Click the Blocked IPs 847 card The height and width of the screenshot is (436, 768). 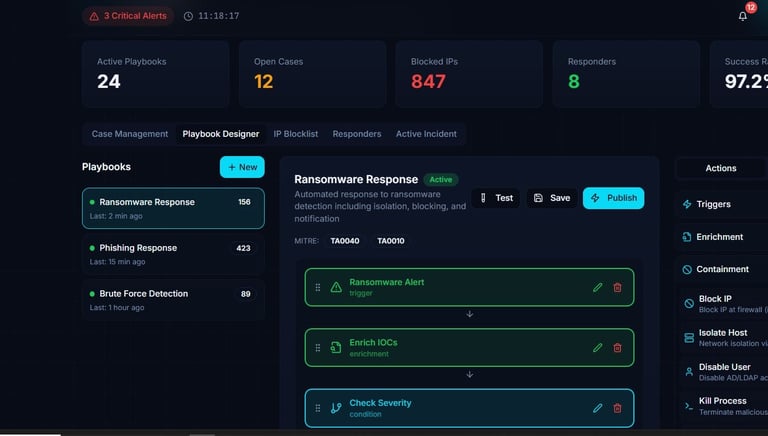(469, 74)
